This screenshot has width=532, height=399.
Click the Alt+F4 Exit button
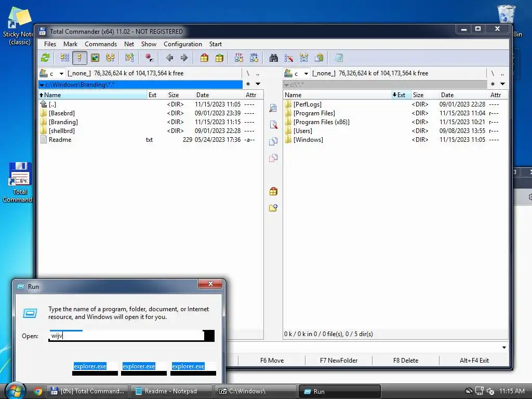474,361
